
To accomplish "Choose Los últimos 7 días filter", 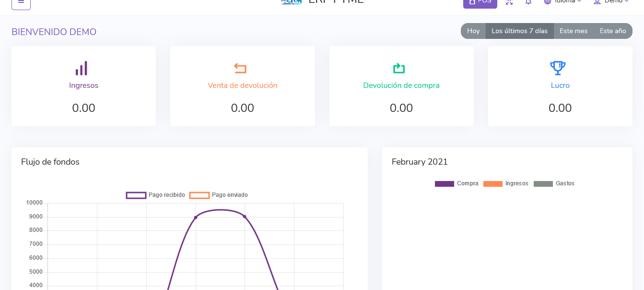I will (519, 31).
